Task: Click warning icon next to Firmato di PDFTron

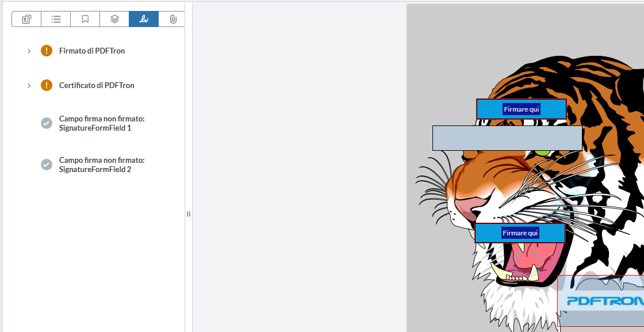Action: pos(47,51)
